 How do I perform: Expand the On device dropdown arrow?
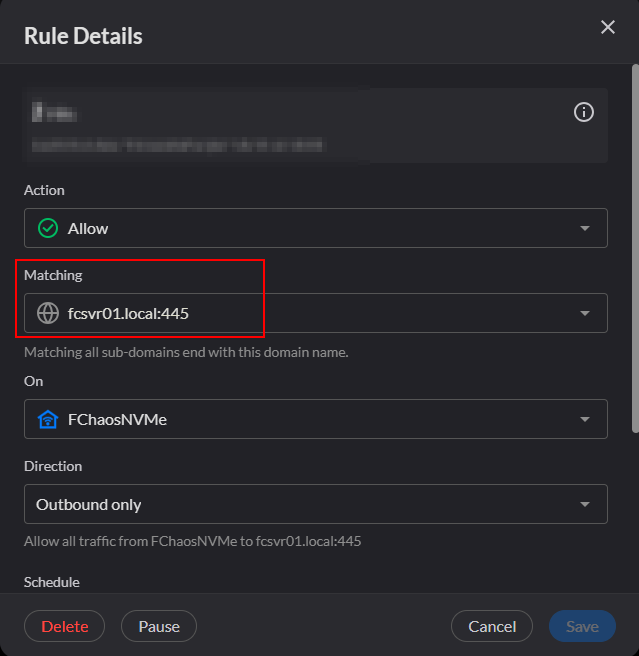click(585, 420)
